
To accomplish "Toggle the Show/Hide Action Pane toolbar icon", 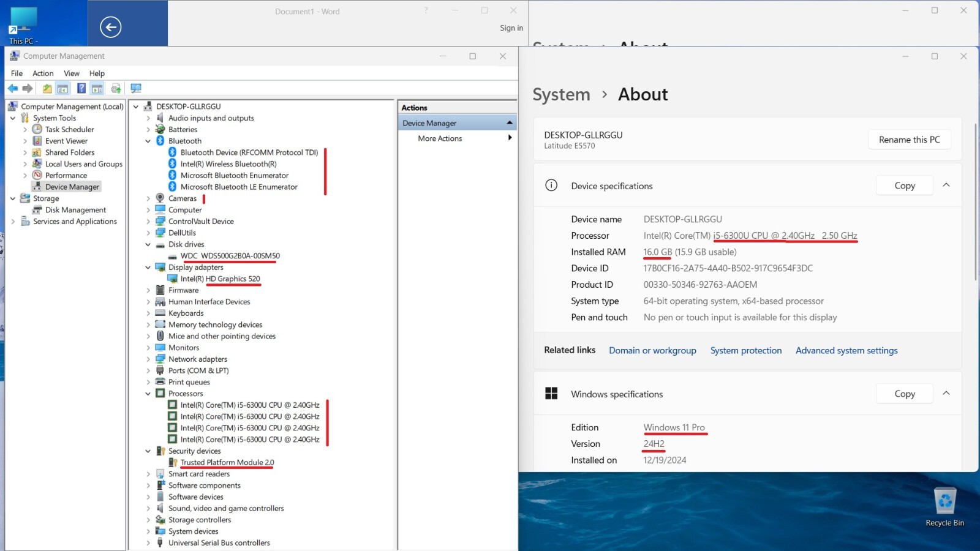I will point(97,89).
